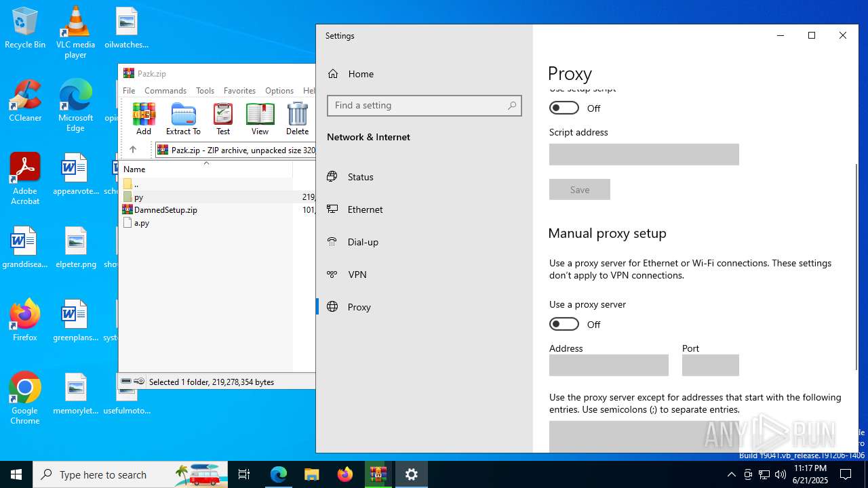Click the search magnifier in Find a setting
The width and height of the screenshot is (868, 488).
512,105
